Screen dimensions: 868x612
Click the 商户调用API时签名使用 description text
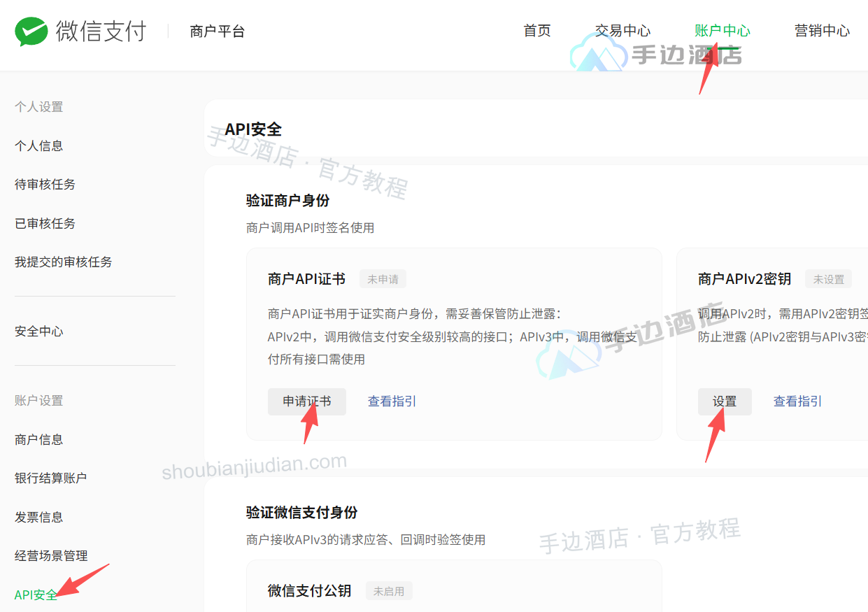click(311, 228)
